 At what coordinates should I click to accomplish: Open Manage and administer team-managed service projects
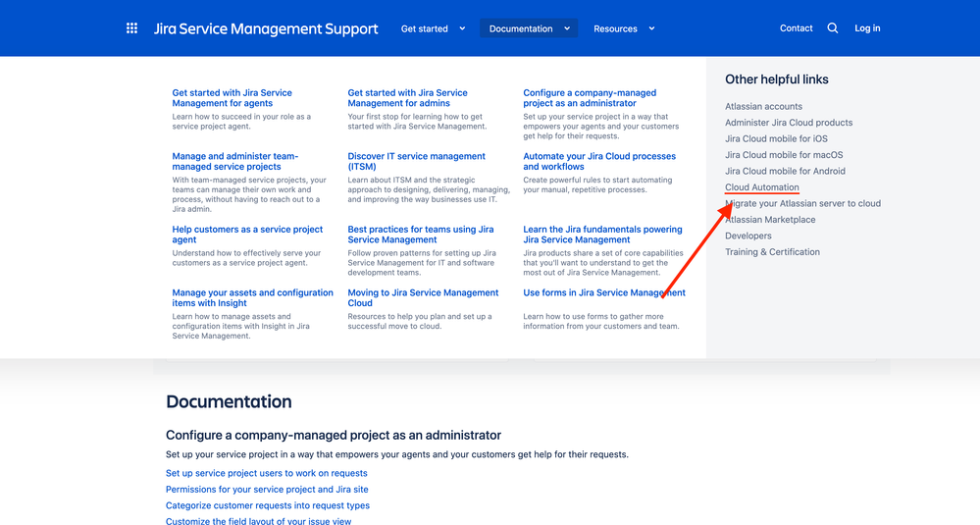[x=235, y=161]
